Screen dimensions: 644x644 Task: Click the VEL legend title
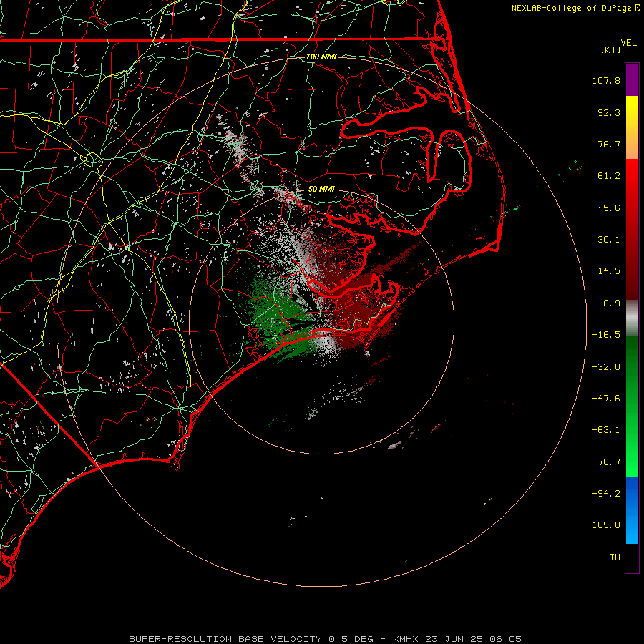pos(628,43)
